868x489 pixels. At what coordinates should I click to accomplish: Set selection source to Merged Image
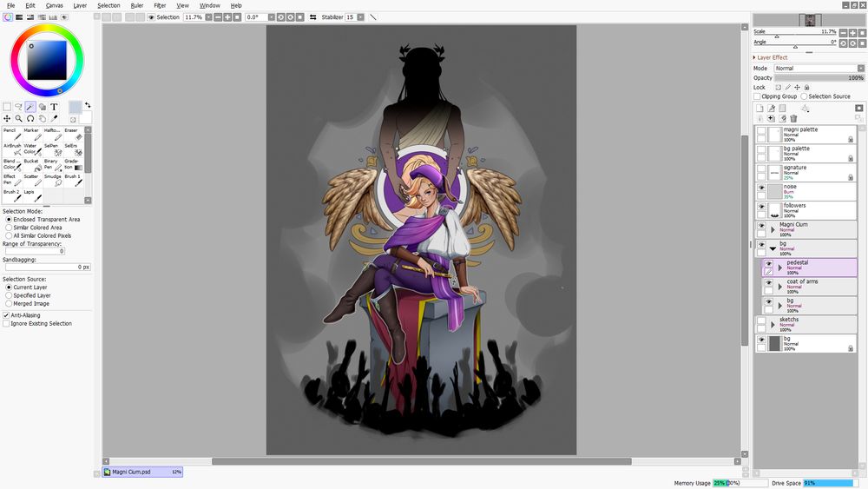tap(28, 303)
